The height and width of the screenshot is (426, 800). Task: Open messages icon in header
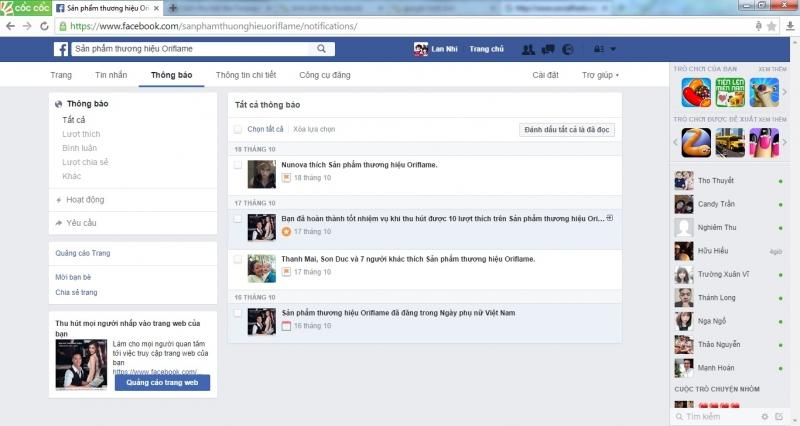[548, 49]
